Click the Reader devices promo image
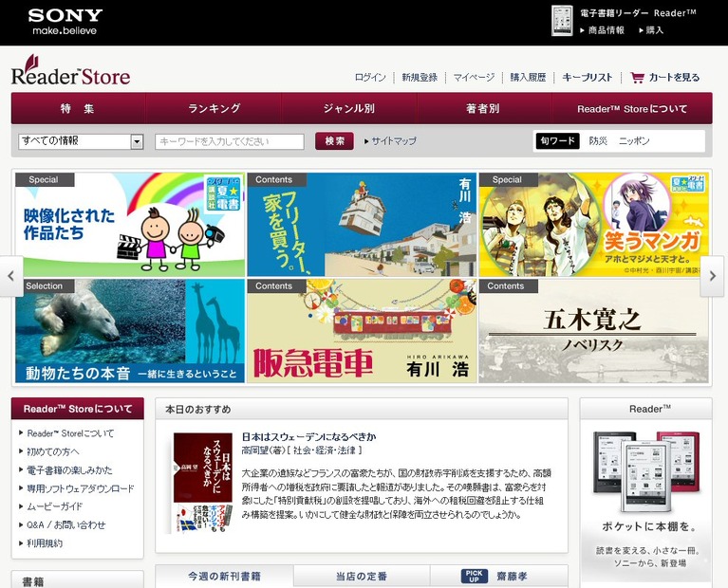 point(646,471)
